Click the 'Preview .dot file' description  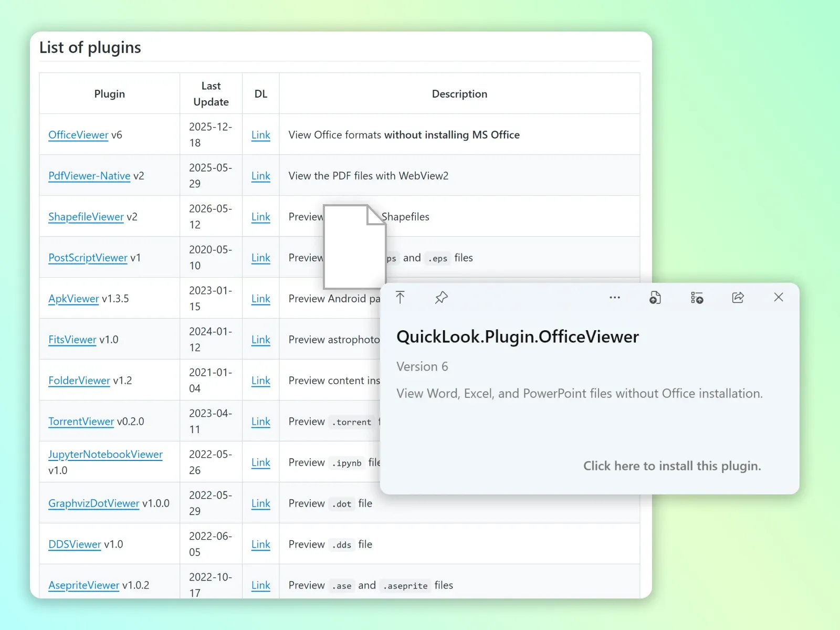[330, 503]
